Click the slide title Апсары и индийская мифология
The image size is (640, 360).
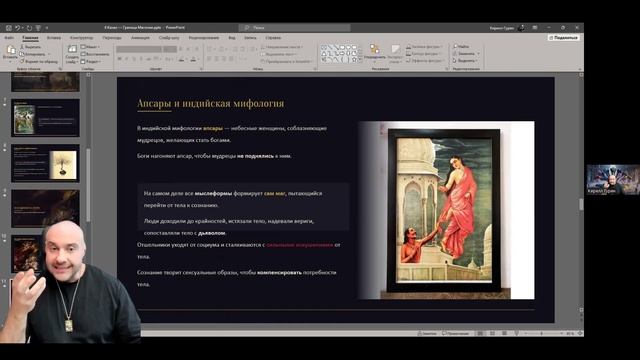pyautogui.click(x=211, y=104)
